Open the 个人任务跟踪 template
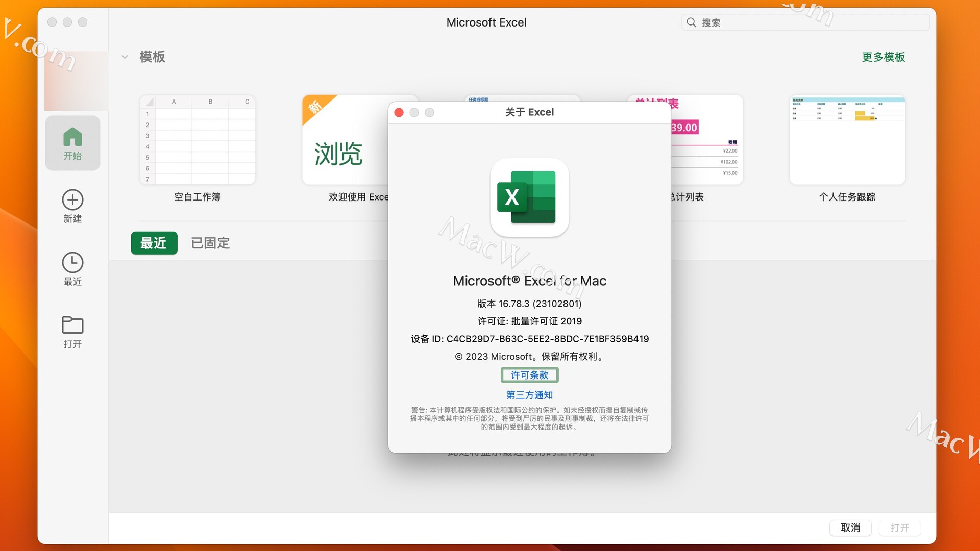The height and width of the screenshot is (551, 980). [x=847, y=140]
